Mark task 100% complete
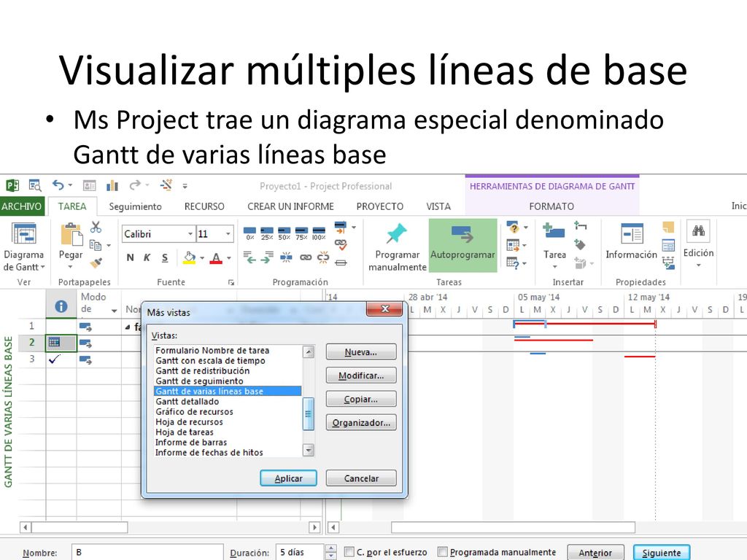The height and width of the screenshot is (560, 747). pyautogui.click(x=319, y=233)
